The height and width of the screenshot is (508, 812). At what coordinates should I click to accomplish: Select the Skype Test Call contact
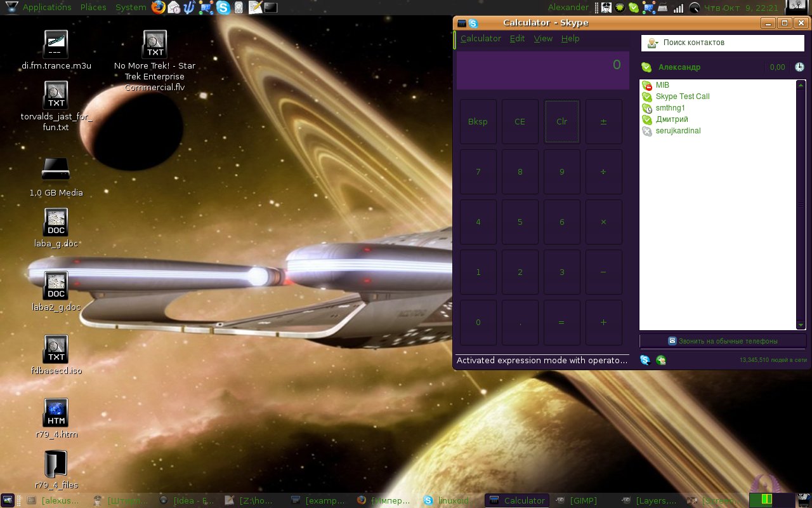click(682, 97)
